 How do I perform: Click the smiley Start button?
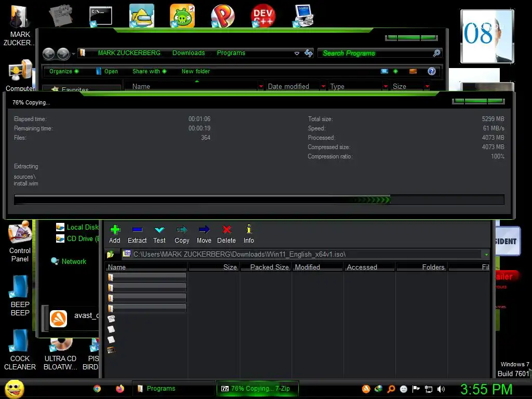(x=14, y=389)
